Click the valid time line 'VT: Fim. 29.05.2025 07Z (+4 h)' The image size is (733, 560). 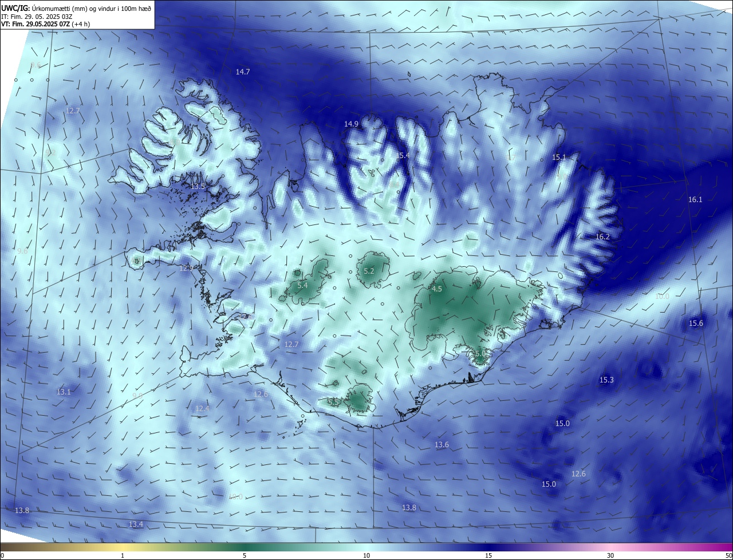45,24
